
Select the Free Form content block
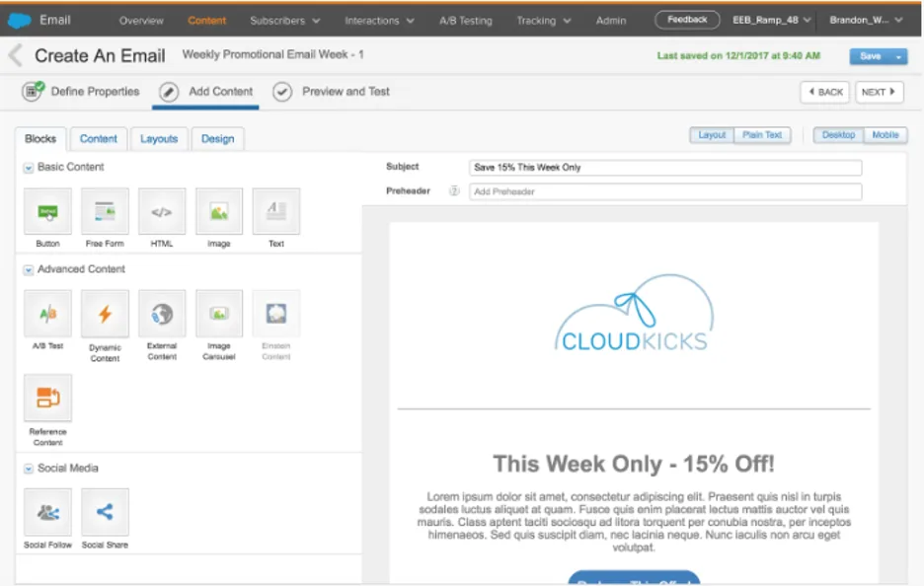(x=105, y=211)
